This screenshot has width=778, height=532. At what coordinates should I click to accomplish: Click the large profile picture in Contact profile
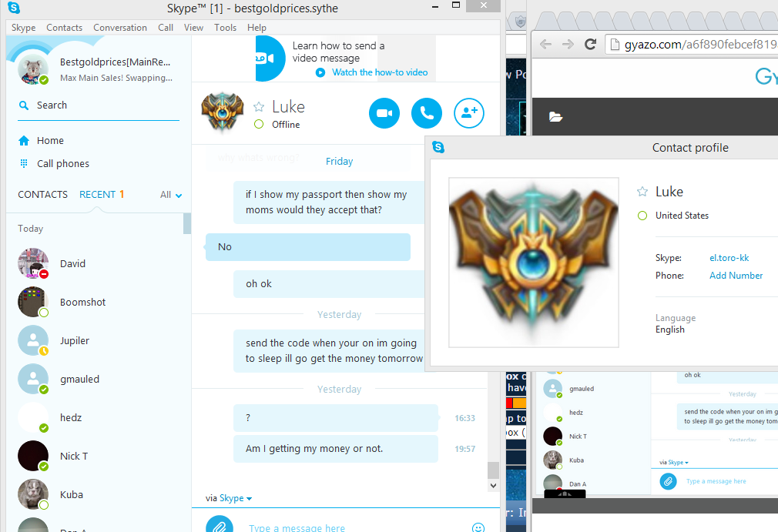(533, 263)
